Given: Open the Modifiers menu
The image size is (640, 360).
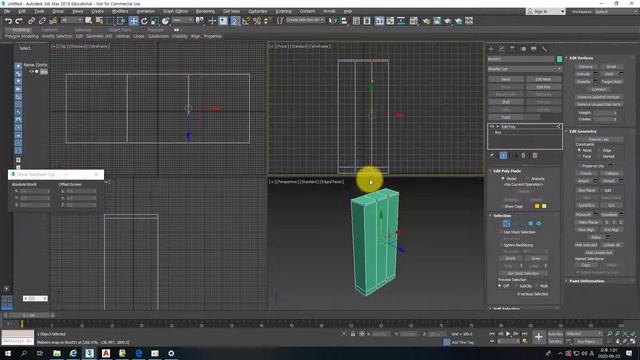Looking at the screenshot, I should pos(120,11).
